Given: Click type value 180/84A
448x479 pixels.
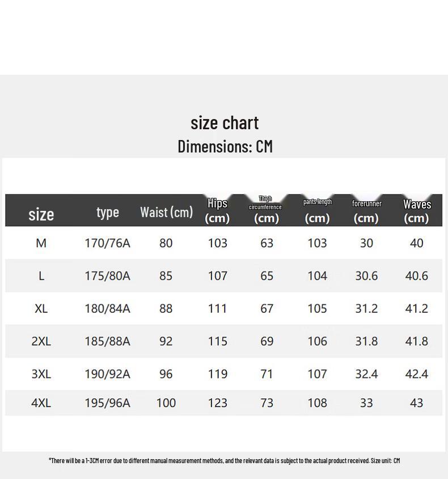Looking at the screenshot, I should pyautogui.click(x=108, y=308).
